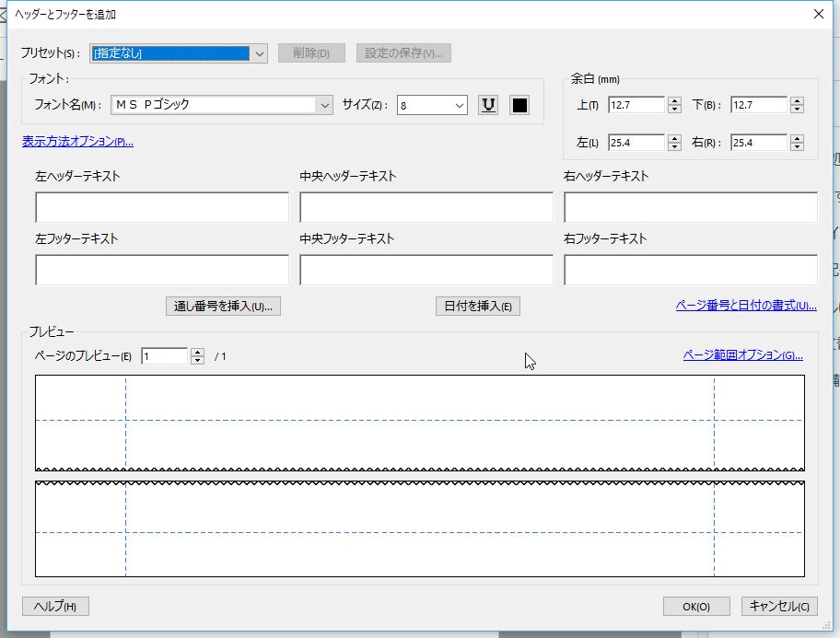Click the 左ヘッダーテキスト input box
Viewport: 840px width, 638px height.
click(162, 207)
